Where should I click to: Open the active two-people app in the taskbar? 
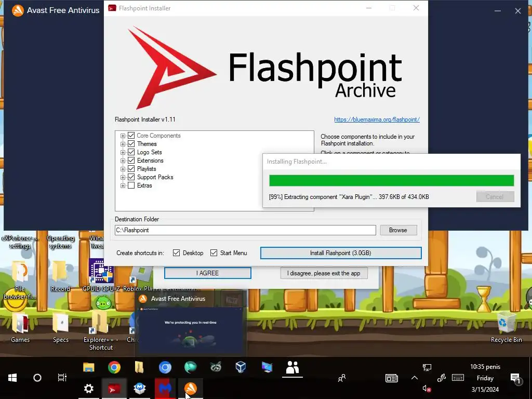292,368
